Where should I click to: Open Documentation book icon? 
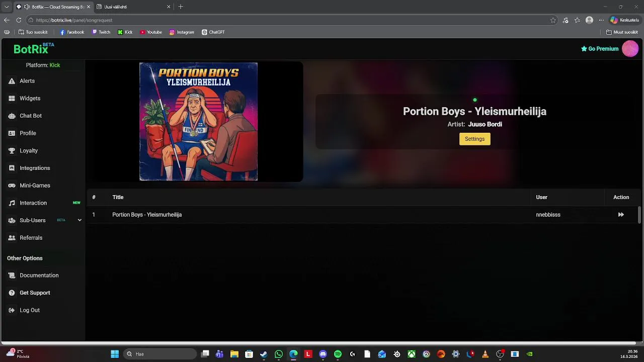(12, 276)
